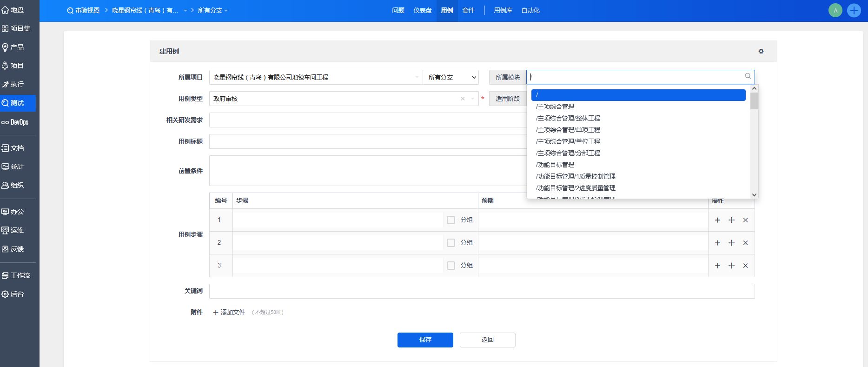Select /主项综合管理/单项工程 from module list
868x367 pixels.
click(x=568, y=130)
